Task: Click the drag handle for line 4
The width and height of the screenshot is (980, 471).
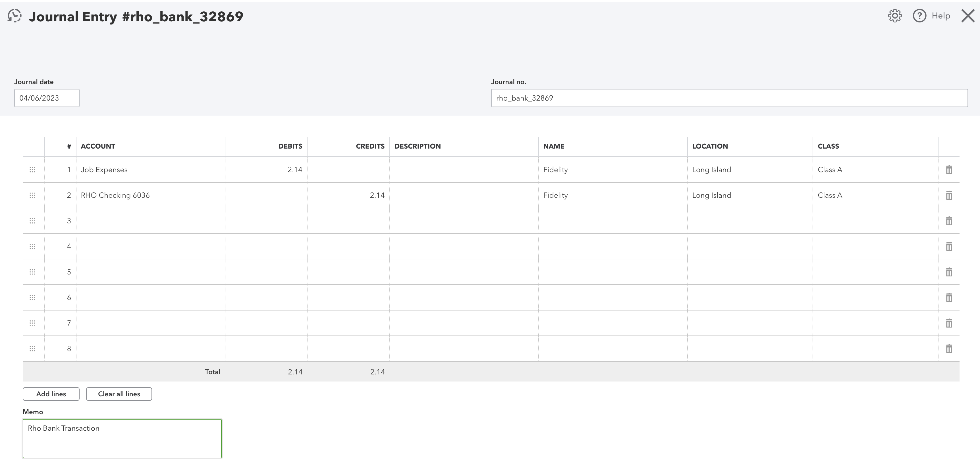Action: click(32, 246)
